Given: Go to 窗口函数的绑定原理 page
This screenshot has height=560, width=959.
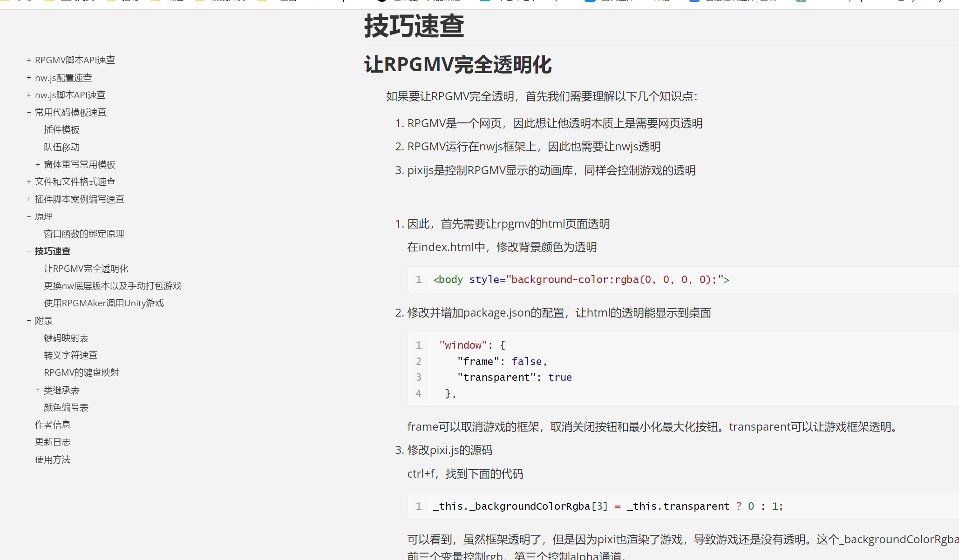Looking at the screenshot, I should click(x=84, y=234).
